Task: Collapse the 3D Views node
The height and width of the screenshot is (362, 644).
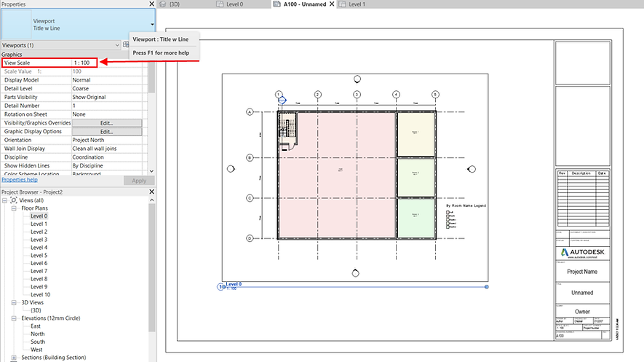Action: 14,302
